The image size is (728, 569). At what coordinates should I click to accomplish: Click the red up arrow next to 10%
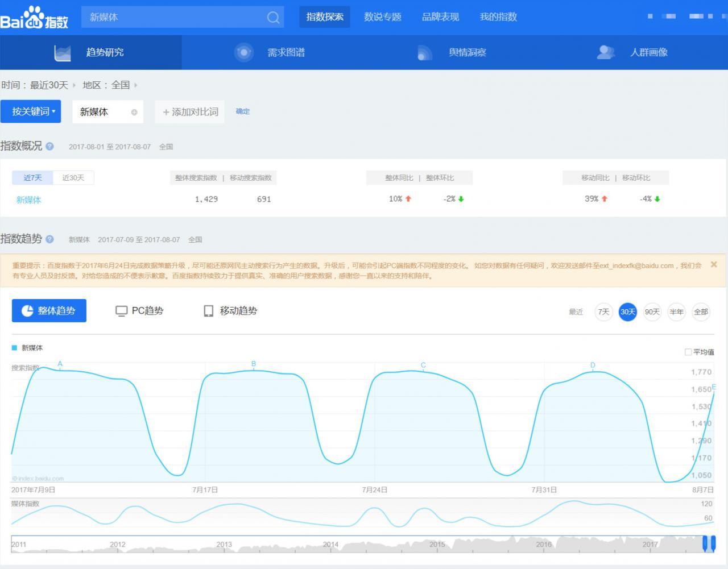click(x=408, y=199)
